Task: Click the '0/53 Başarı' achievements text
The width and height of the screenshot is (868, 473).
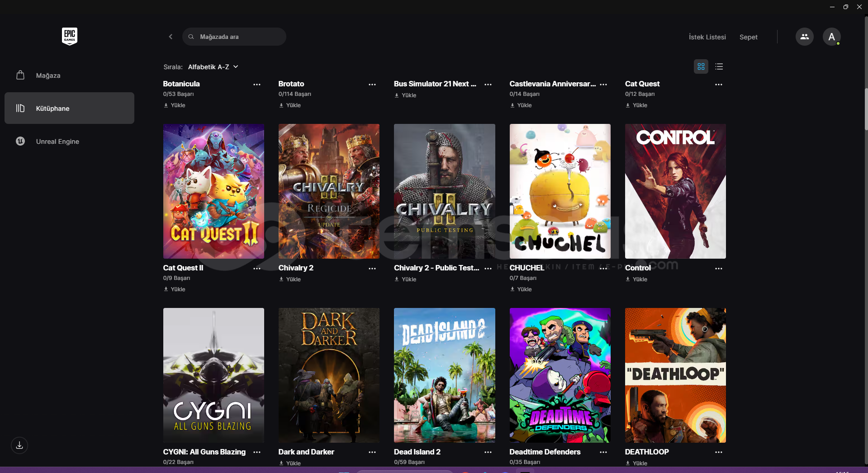Action: point(178,94)
